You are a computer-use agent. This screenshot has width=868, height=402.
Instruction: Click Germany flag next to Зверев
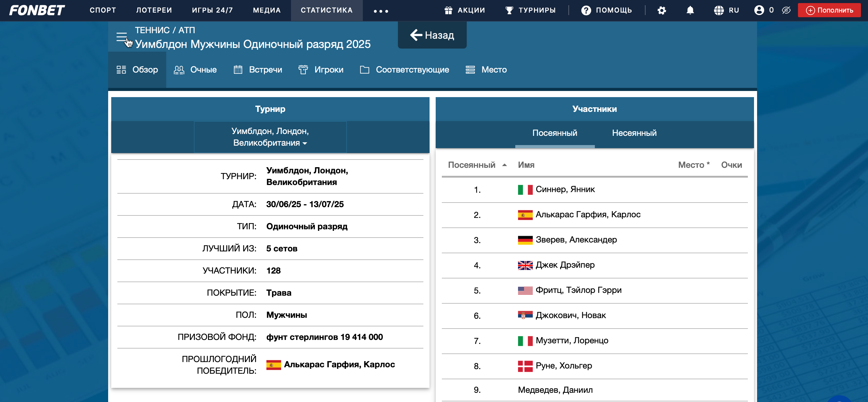tap(525, 240)
